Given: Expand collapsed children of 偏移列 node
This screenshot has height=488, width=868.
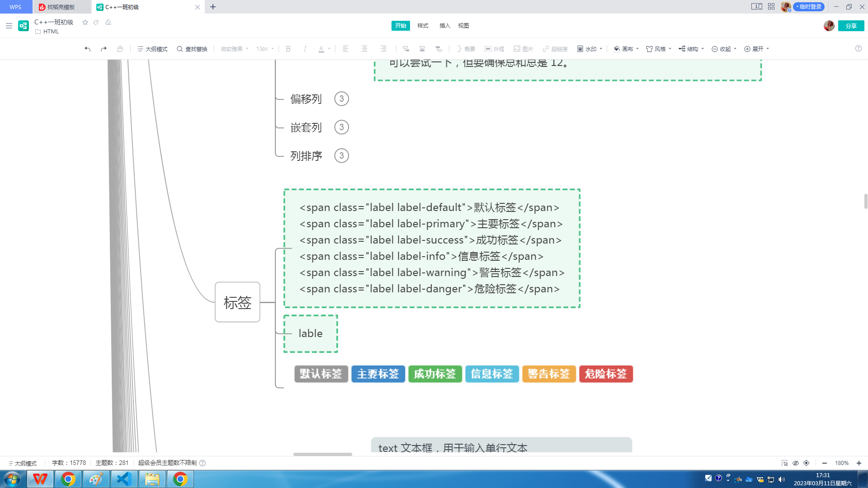Looking at the screenshot, I should tap(341, 99).
